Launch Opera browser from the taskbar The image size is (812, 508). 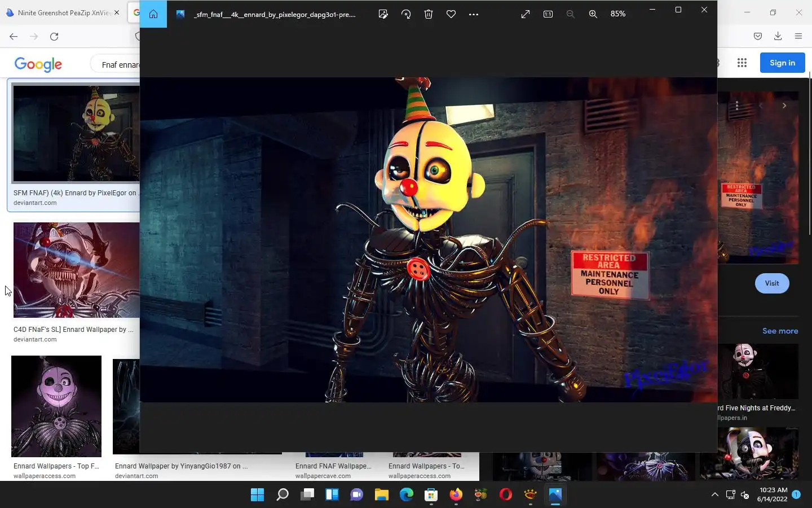coord(506,495)
